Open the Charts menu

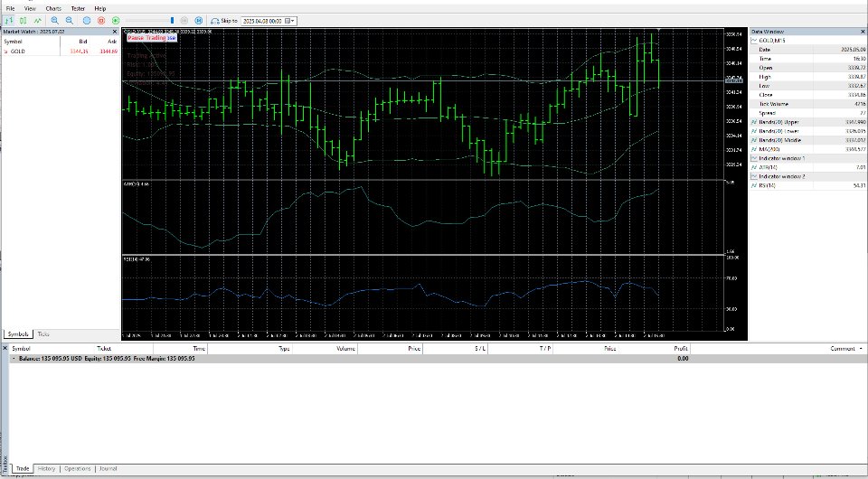[x=53, y=8]
